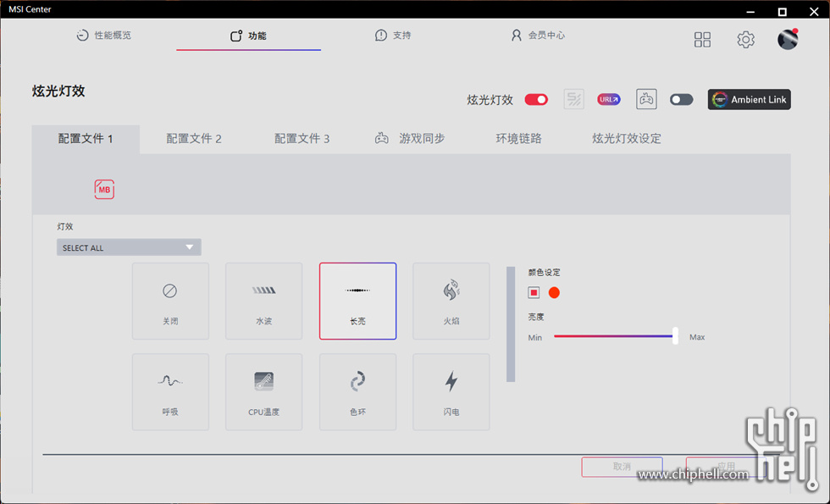The width and height of the screenshot is (830, 504).
Task: Select the 呼吸 (breathing) effect tile
Action: click(170, 391)
